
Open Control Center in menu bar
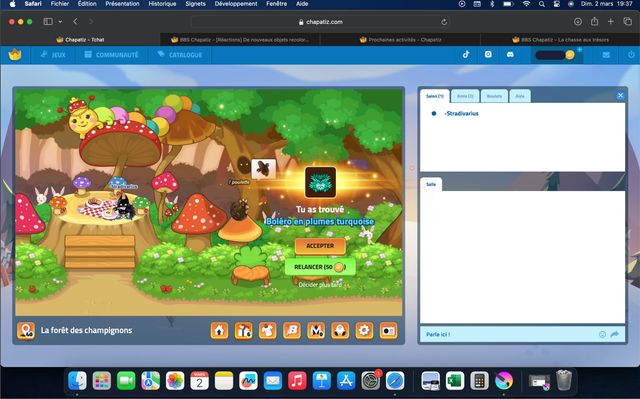pyautogui.click(x=556, y=4)
